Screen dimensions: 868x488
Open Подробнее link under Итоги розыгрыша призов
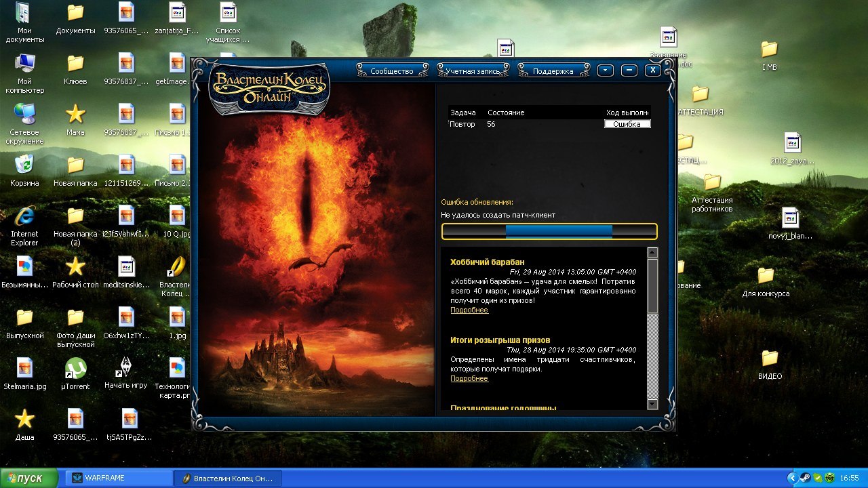469,378
